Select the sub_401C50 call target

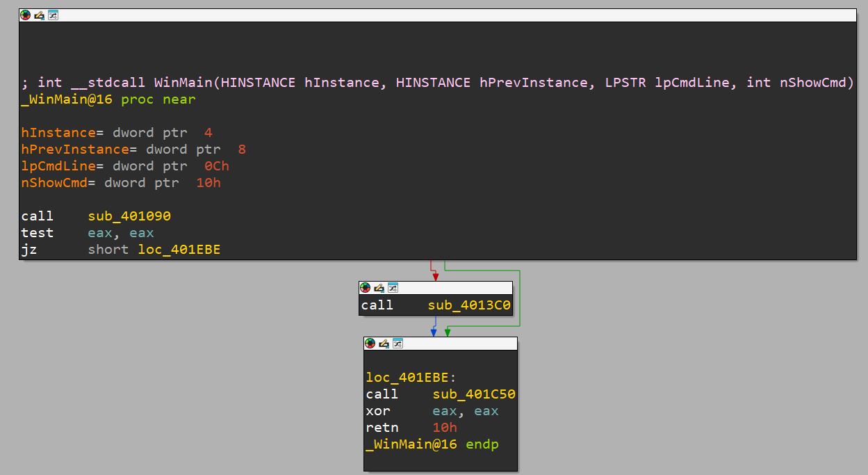click(x=474, y=394)
